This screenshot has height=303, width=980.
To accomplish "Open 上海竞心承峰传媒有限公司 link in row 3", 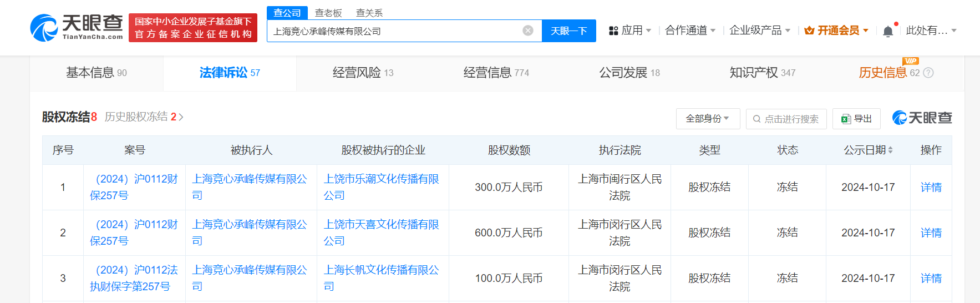I will 250,278.
